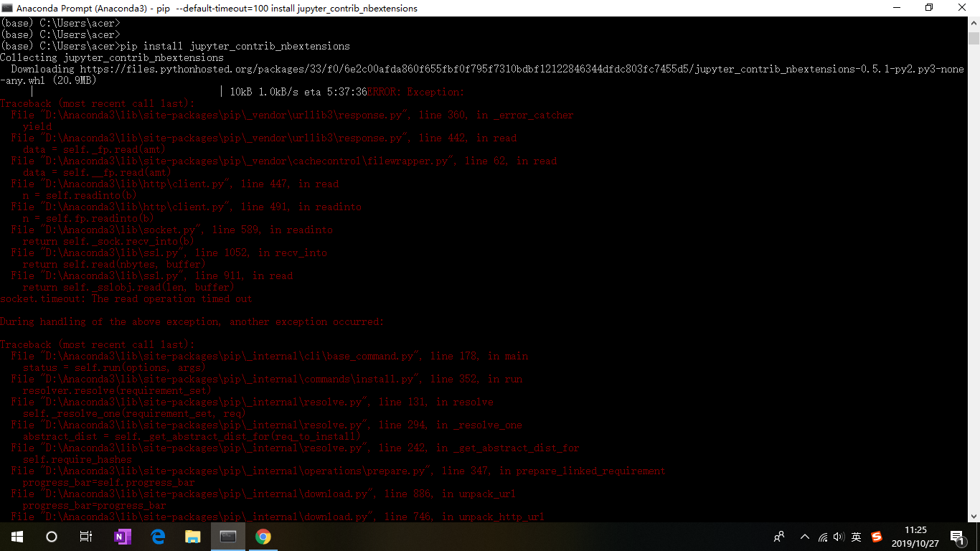Click the "yield" code line
This screenshot has width=980, height=551.
pyautogui.click(x=37, y=126)
